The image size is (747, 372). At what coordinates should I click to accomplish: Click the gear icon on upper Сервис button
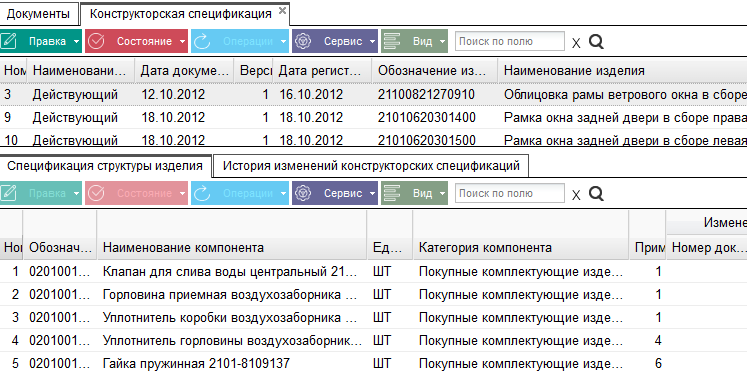pyautogui.click(x=303, y=41)
